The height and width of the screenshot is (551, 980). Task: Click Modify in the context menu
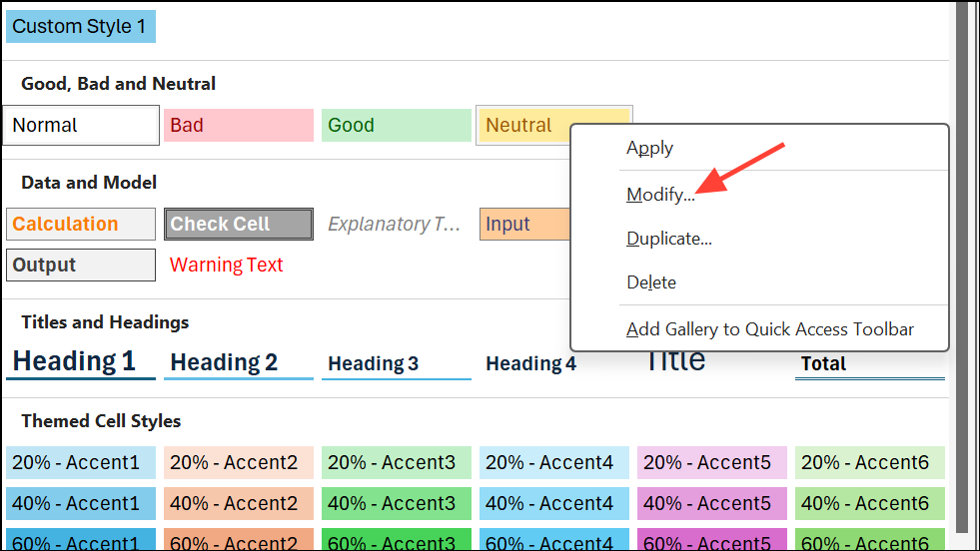tap(660, 195)
